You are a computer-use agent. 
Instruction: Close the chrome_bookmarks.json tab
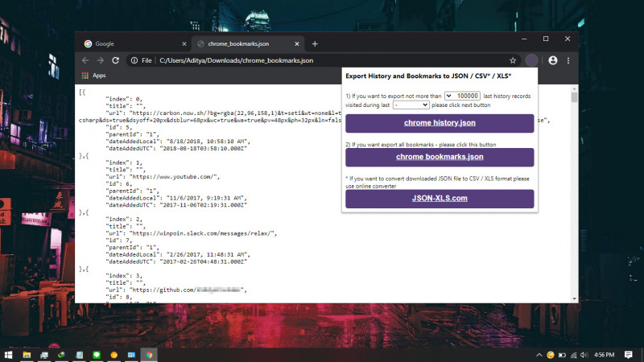297,44
